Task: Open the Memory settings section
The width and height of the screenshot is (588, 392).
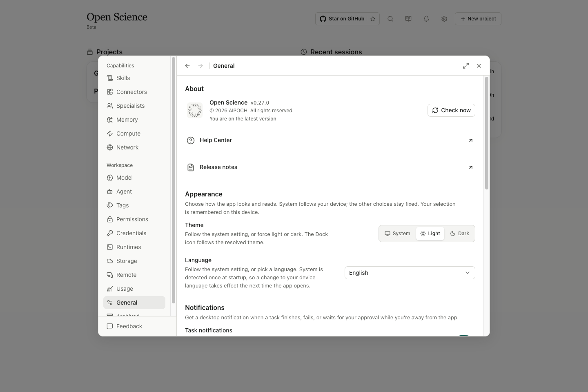Action: pyautogui.click(x=134, y=120)
